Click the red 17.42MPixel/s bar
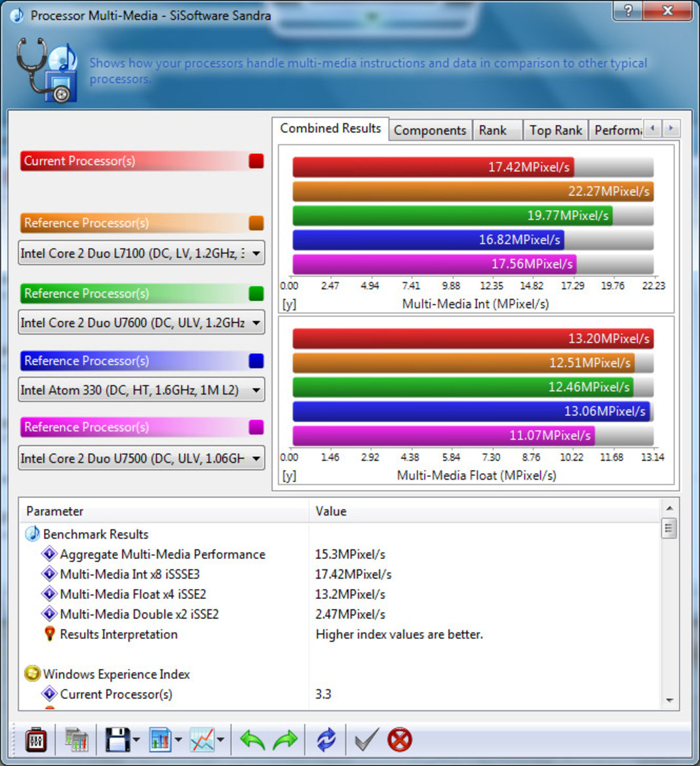Image resolution: width=700 pixels, height=766 pixels. [433, 167]
